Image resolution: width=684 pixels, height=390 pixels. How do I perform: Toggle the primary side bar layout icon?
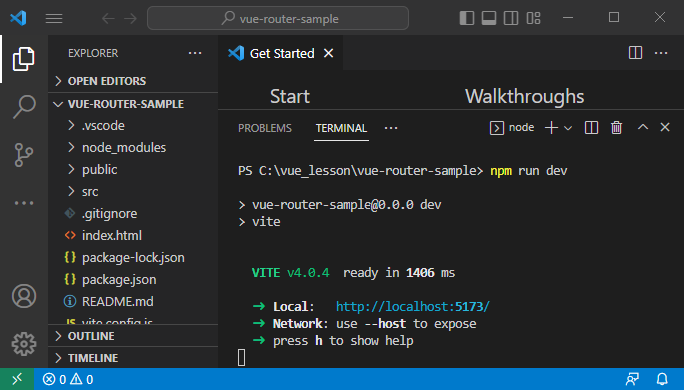coord(467,18)
